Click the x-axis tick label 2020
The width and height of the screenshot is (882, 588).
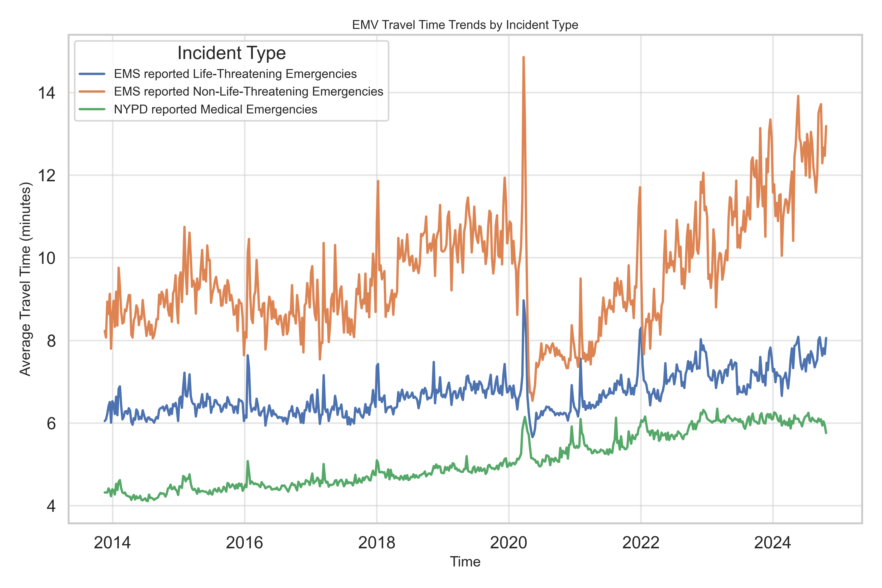(x=509, y=543)
